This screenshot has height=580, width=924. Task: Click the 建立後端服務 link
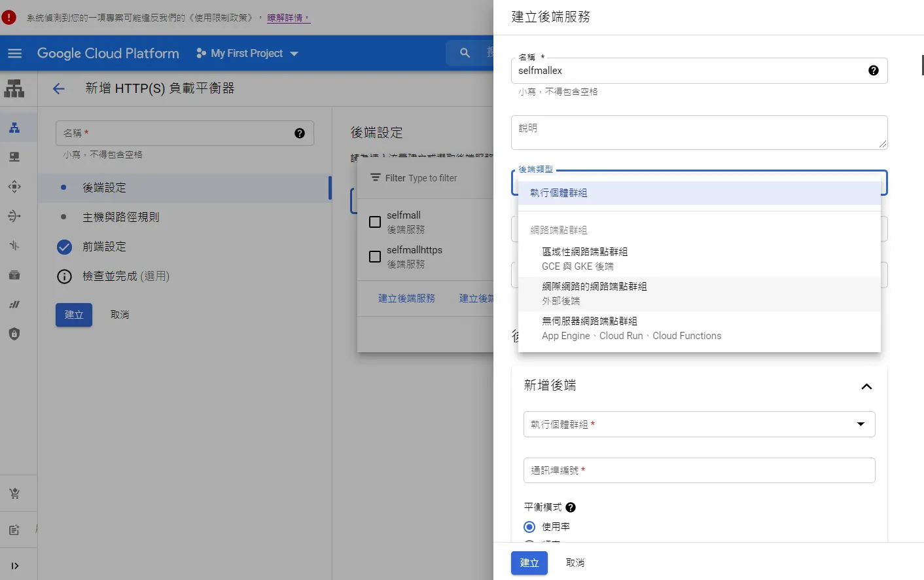pos(406,299)
